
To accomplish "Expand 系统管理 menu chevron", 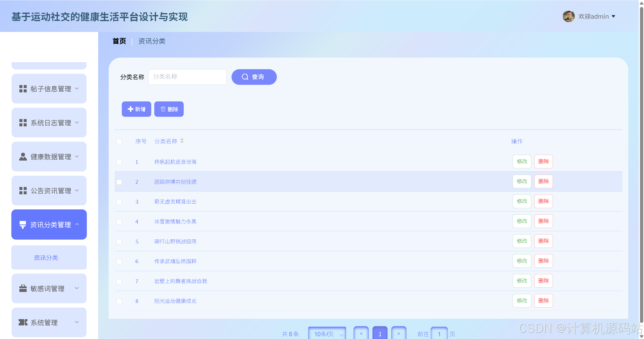I will (77, 322).
